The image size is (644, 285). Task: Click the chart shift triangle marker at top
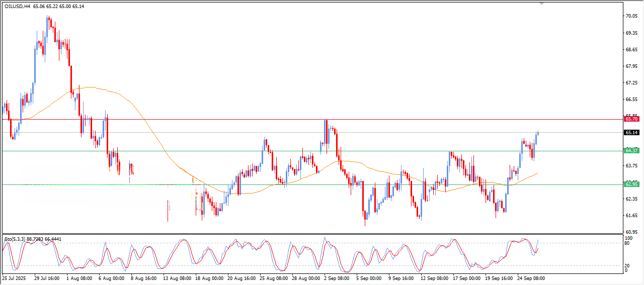[x=541, y=3]
